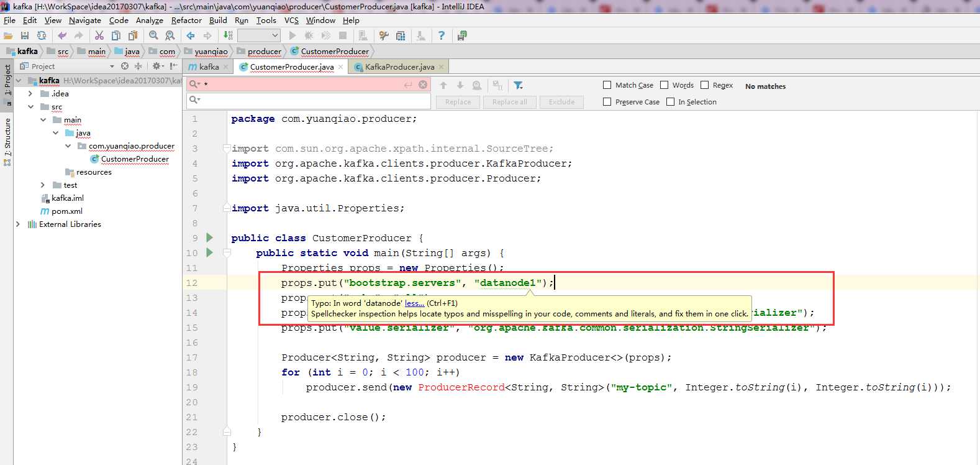Open the Project panel gear settings
The height and width of the screenshot is (465, 980).
(x=157, y=66)
